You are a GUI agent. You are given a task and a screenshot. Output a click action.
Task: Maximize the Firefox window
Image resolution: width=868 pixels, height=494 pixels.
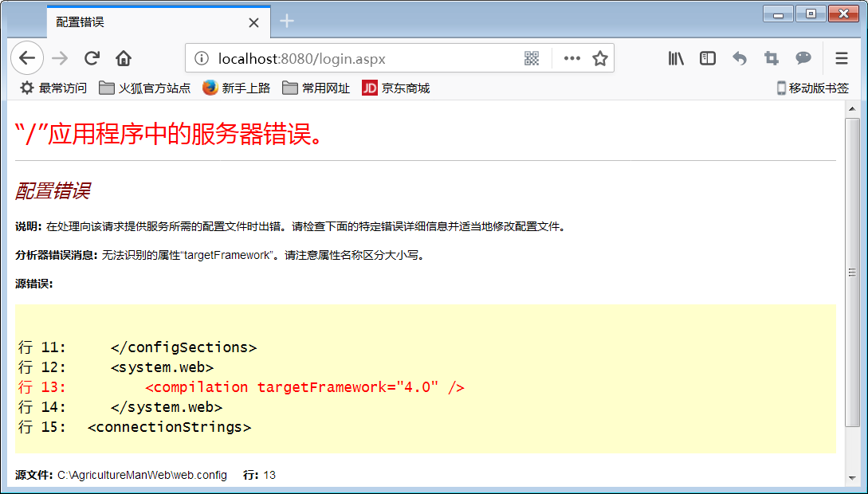click(811, 14)
